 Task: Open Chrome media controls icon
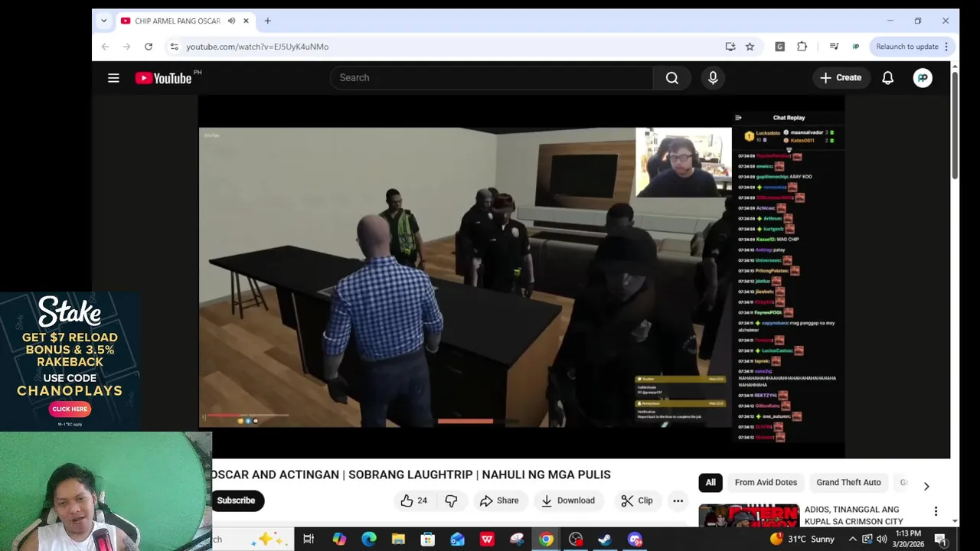834,47
